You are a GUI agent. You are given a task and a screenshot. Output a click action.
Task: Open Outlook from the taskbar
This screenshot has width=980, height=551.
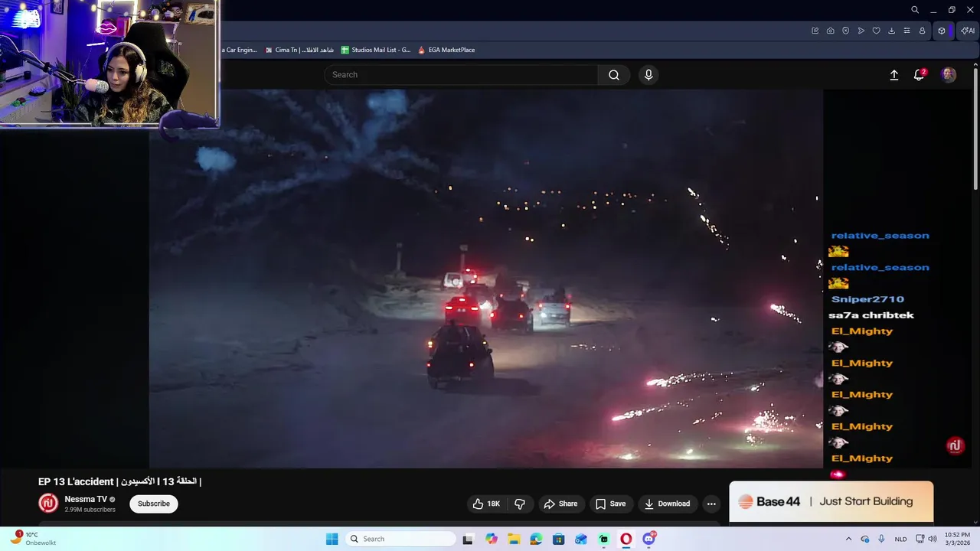point(581,539)
